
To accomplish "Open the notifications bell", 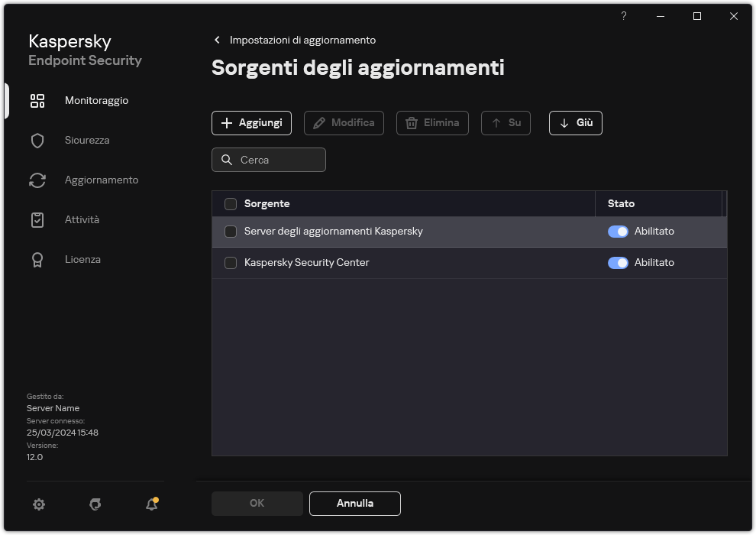I will 151,505.
